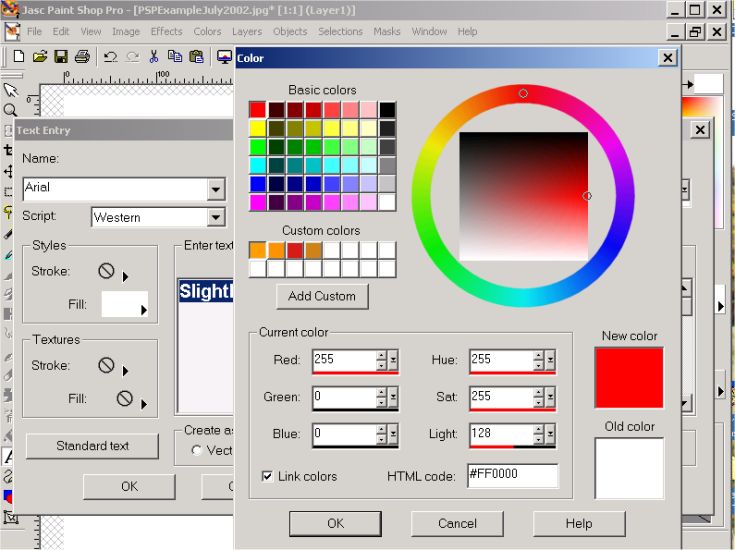Toggle the Link colors checkbox
Screen dimensions: 735x550
click(x=267, y=477)
